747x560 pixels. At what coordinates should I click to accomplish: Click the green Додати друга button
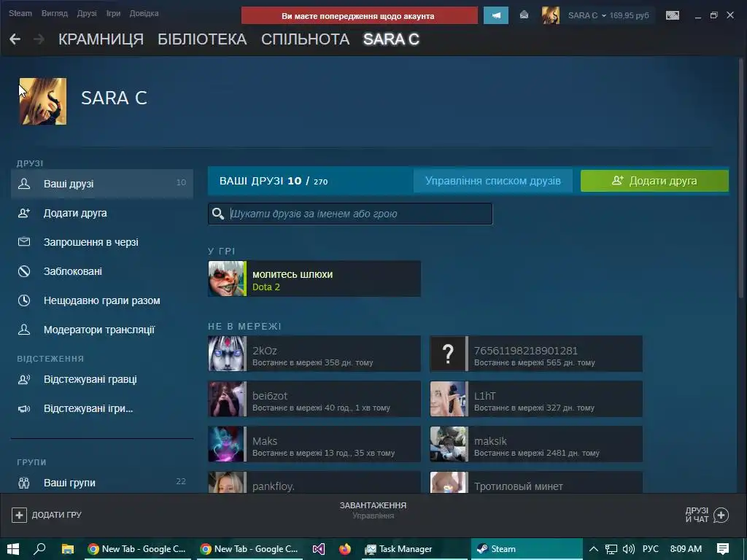point(654,181)
